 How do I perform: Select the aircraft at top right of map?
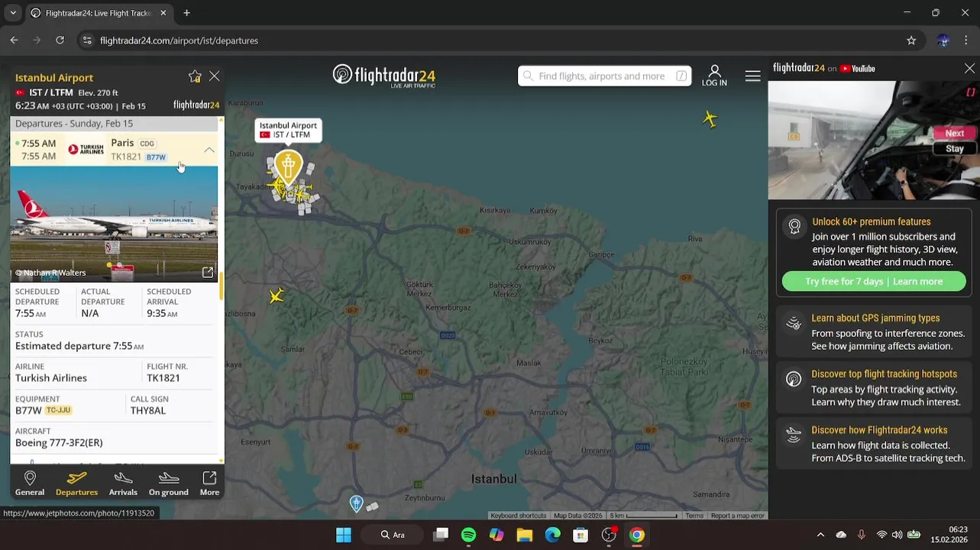point(710,118)
